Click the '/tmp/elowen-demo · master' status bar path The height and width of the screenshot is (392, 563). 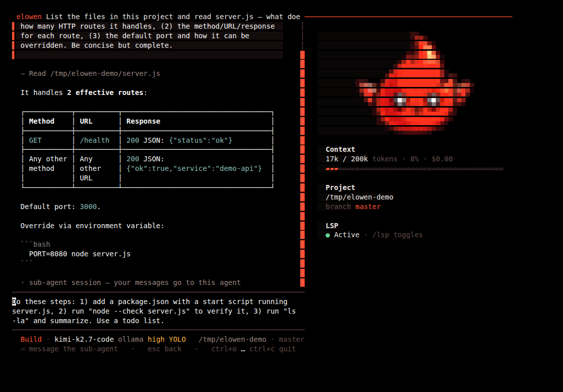tap(251, 340)
